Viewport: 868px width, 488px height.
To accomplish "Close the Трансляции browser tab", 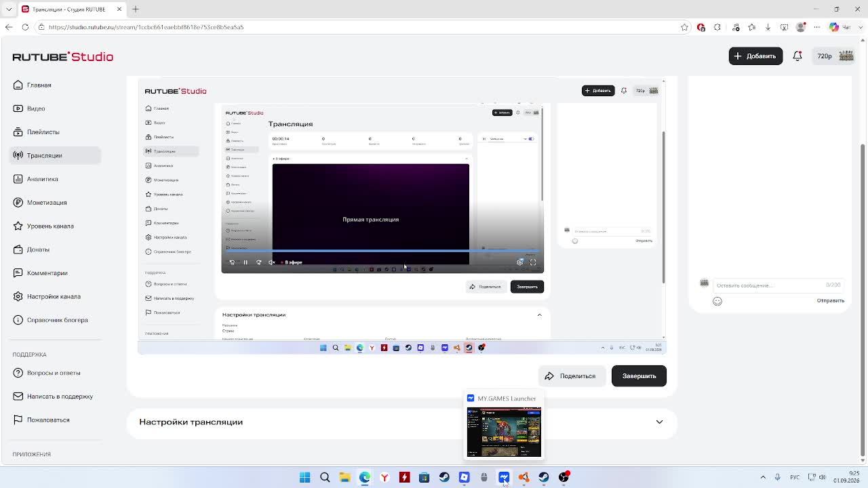I will (119, 9).
